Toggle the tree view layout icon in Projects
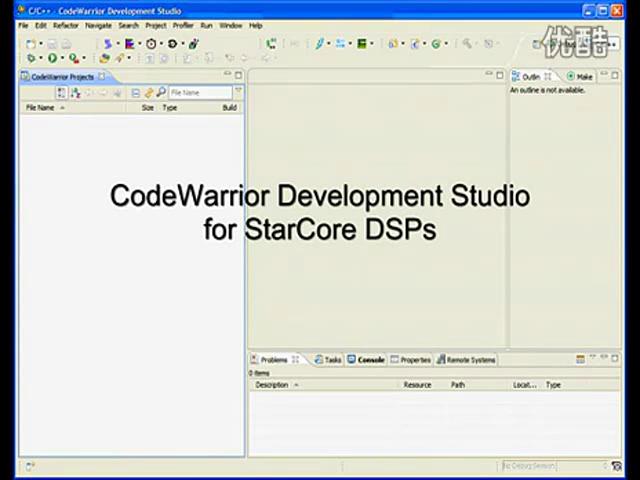This screenshot has width=640, height=480. click(x=61, y=93)
